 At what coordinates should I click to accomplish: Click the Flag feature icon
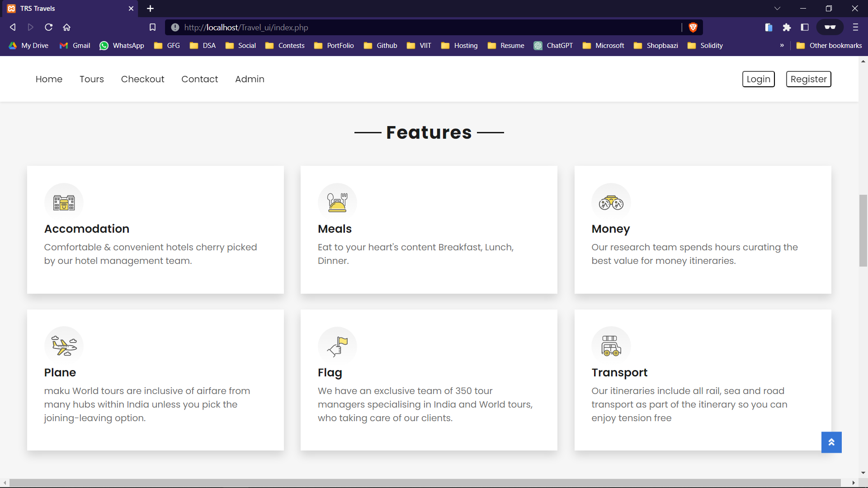337,346
